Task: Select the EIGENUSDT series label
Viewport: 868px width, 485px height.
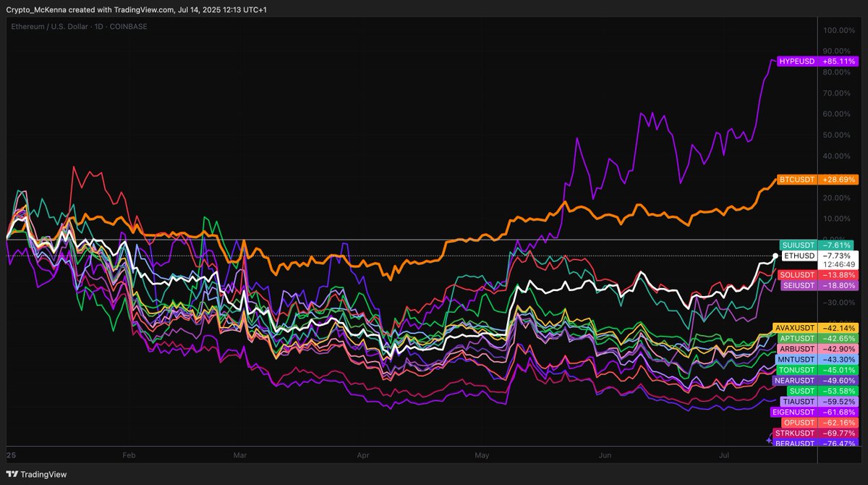Action: [793, 412]
